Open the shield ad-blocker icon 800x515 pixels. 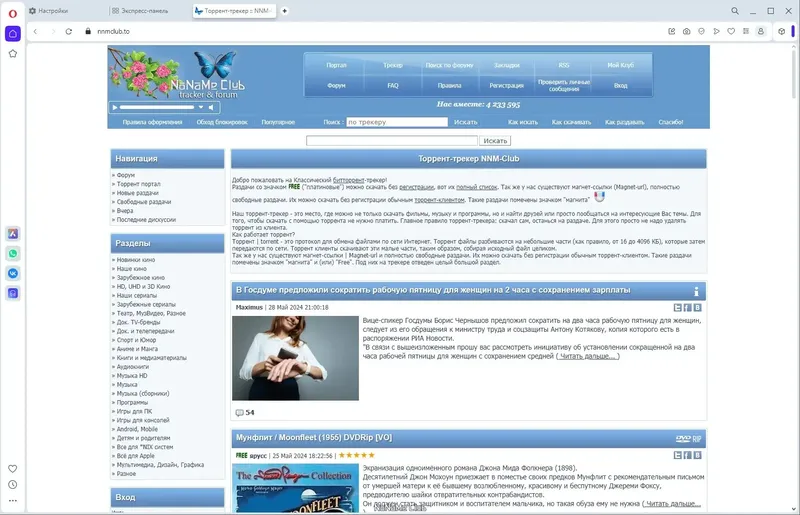point(702,31)
